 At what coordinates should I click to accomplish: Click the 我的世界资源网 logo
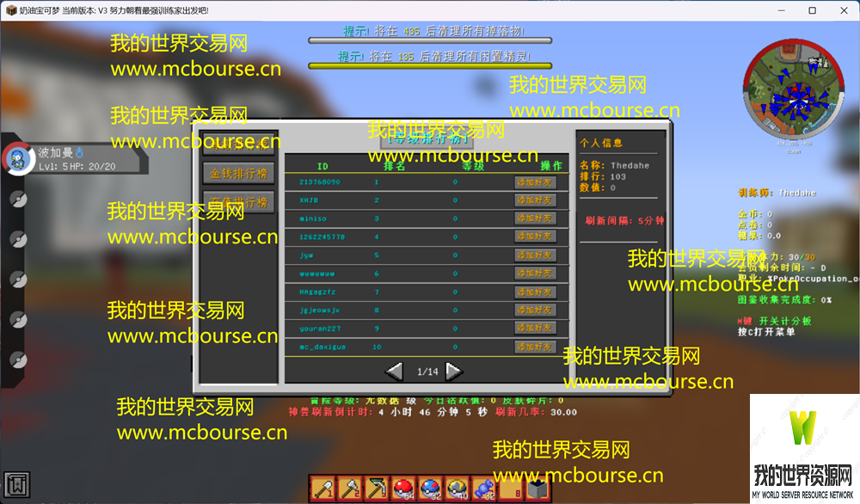click(x=805, y=449)
